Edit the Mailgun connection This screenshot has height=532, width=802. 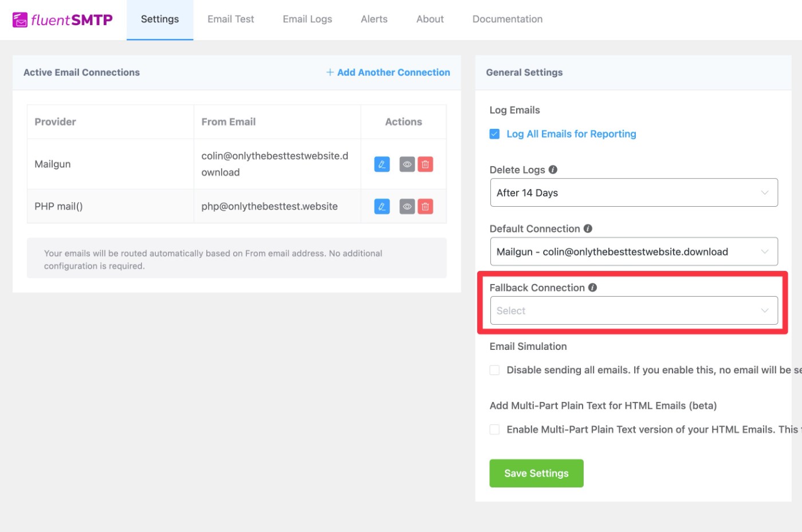(x=382, y=164)
